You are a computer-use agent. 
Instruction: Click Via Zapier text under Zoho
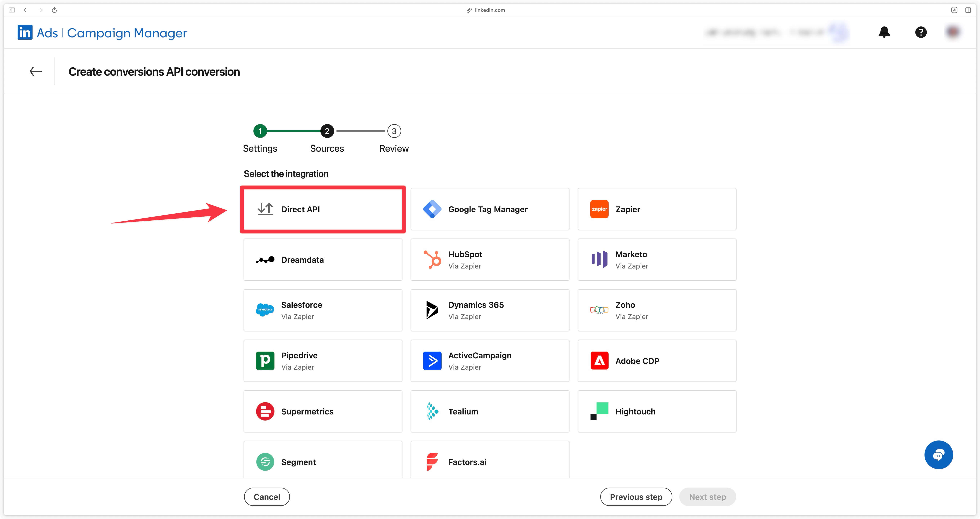point(631,316)
